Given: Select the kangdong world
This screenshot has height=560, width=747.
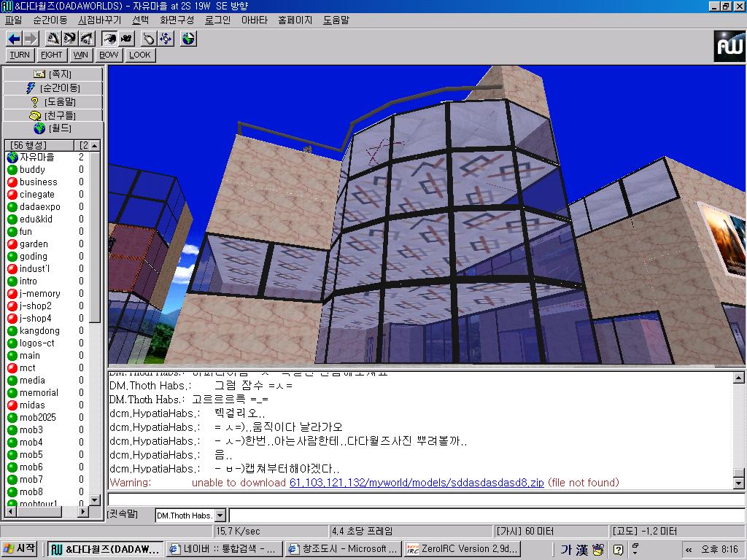Looking at the screenshot, I should click(x=45, y=330).
